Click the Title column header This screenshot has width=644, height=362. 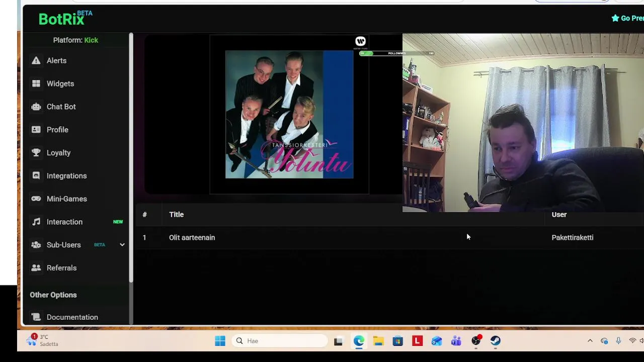tap(176, 215)
